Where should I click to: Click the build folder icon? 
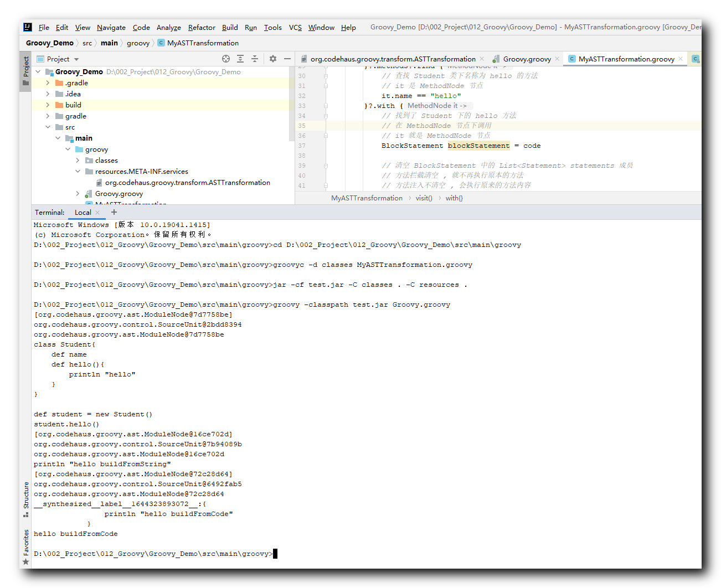click(x=59, y=105)
